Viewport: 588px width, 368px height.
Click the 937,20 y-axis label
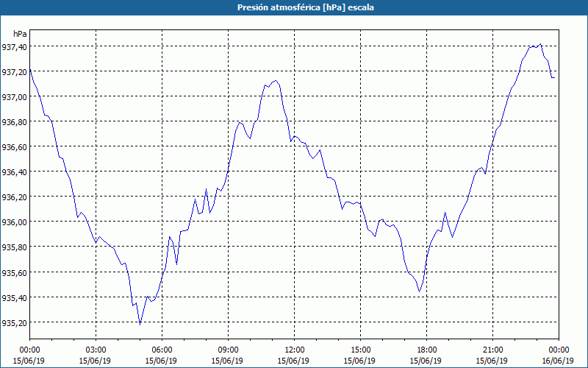click(x=14, y=71)
